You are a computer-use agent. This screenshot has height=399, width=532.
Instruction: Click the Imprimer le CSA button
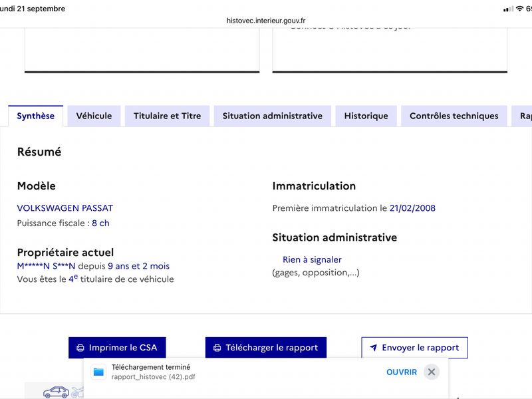pos(117,347)
